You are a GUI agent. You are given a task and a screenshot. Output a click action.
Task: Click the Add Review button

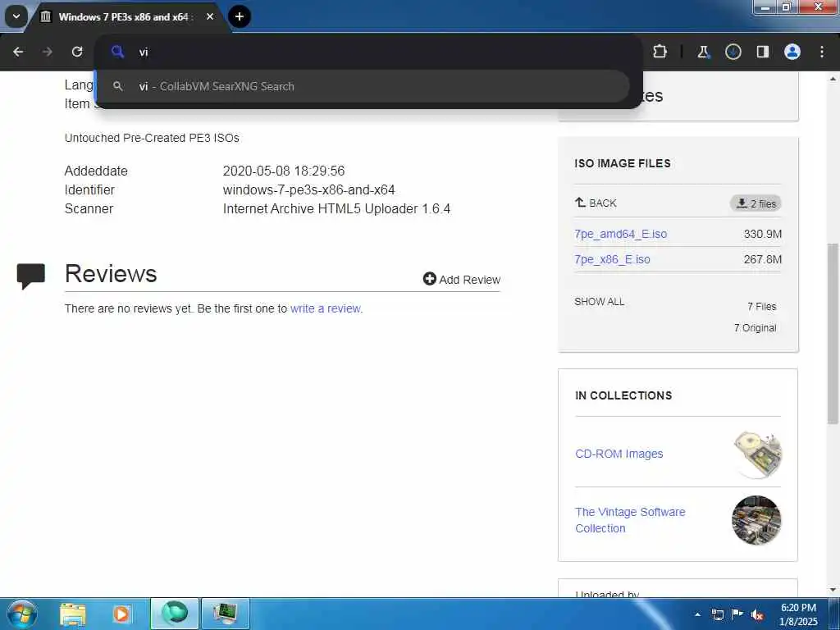(x=462, y=279)
